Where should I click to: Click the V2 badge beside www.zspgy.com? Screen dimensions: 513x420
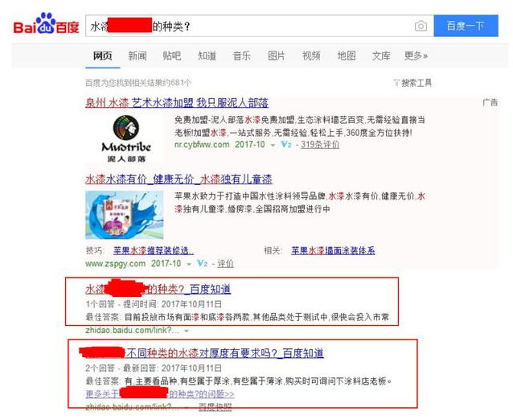coord(202,264)
